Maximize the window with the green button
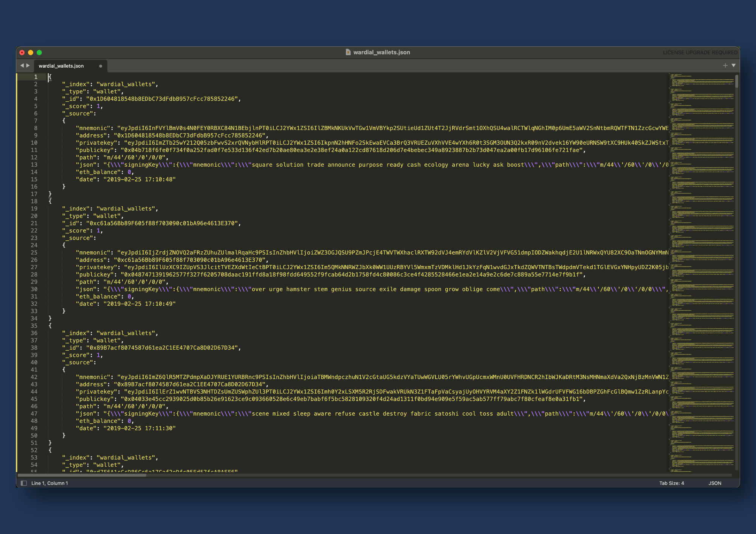Screen dimensions: 756x534 tap(39, 53)
